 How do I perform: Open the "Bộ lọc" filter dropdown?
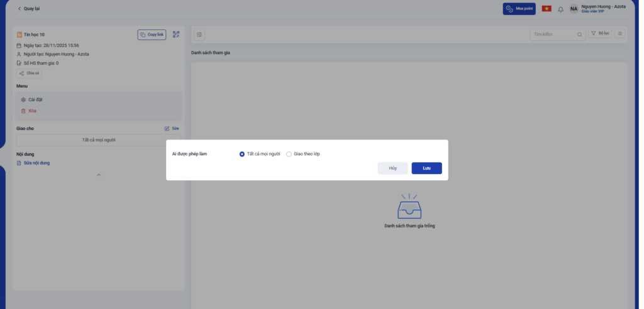pyautogui.click(x=600, y=34)
